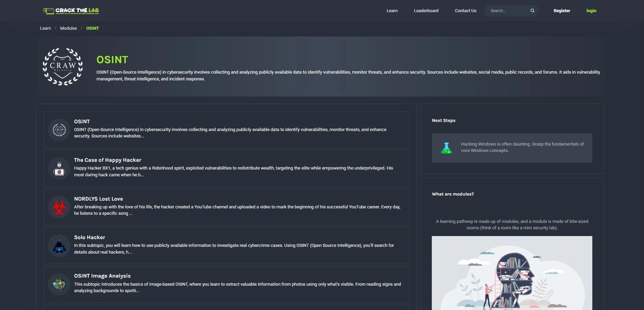Open Modules from the breadcrumb
Screen dimensions: 644x310
[69, 28]
